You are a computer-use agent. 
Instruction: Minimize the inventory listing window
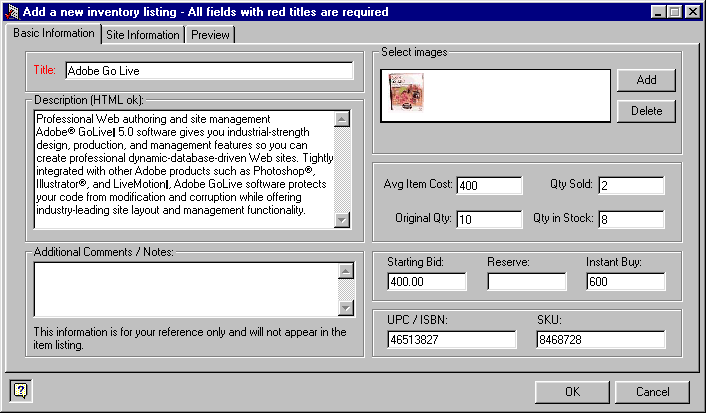(x=658, y=12)
